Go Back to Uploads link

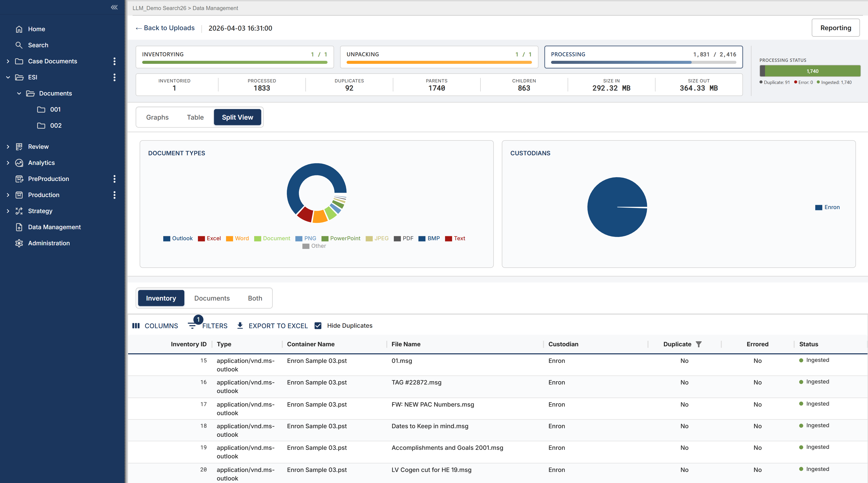tap(165, 28)
